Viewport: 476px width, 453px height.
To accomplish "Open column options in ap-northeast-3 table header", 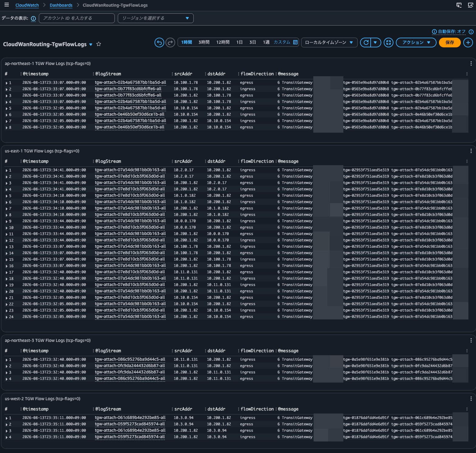I will pyautogui.click(x=467, y=351).
